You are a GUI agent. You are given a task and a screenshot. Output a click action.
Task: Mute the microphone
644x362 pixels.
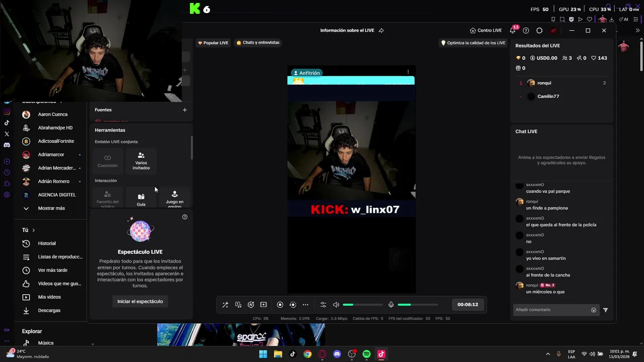coord(391,305)
